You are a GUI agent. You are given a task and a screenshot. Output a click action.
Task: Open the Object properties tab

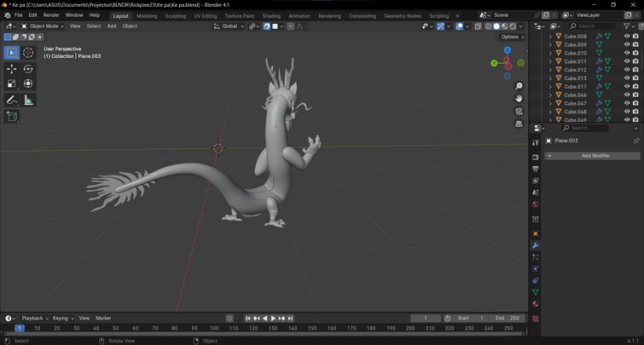click(x=535, y=233)
